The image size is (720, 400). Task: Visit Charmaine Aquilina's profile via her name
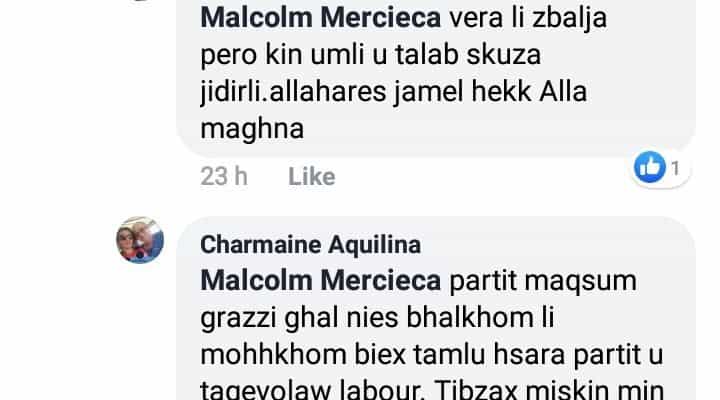(x=310, y=244)
